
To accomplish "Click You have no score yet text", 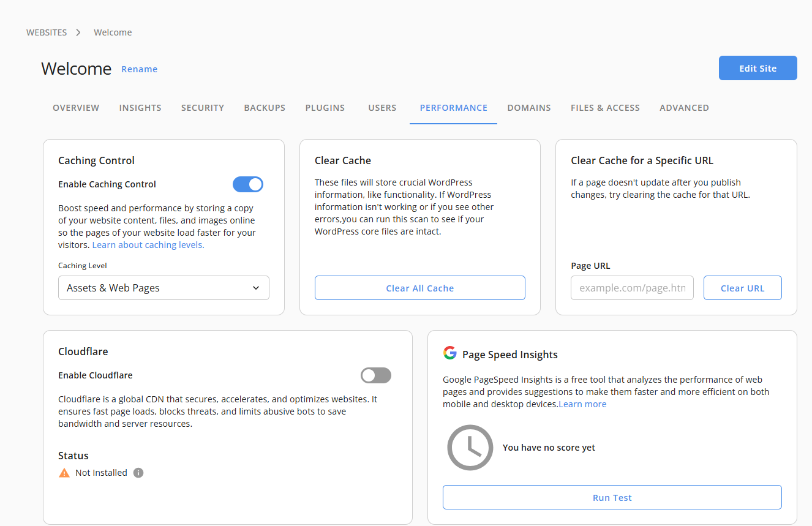I will 549,448.
